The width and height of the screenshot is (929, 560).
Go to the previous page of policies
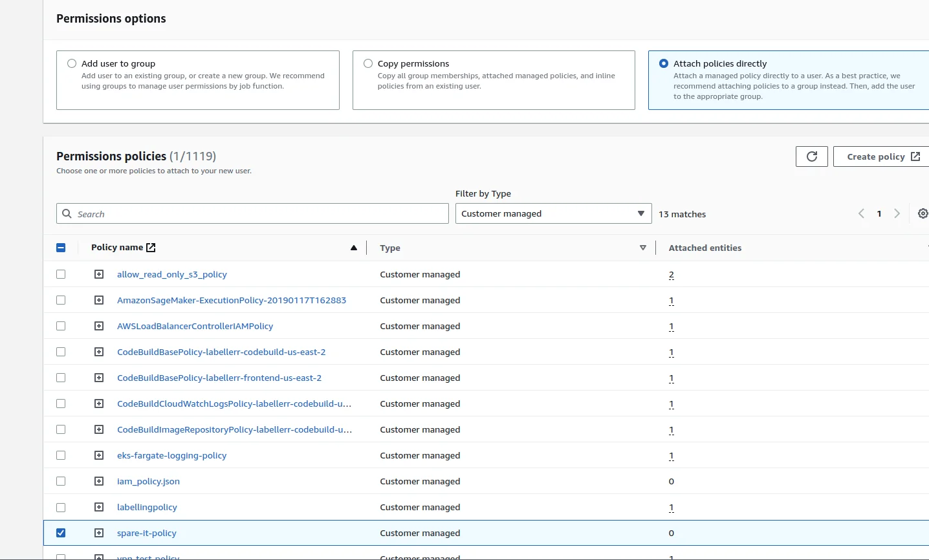click(861, 213)
